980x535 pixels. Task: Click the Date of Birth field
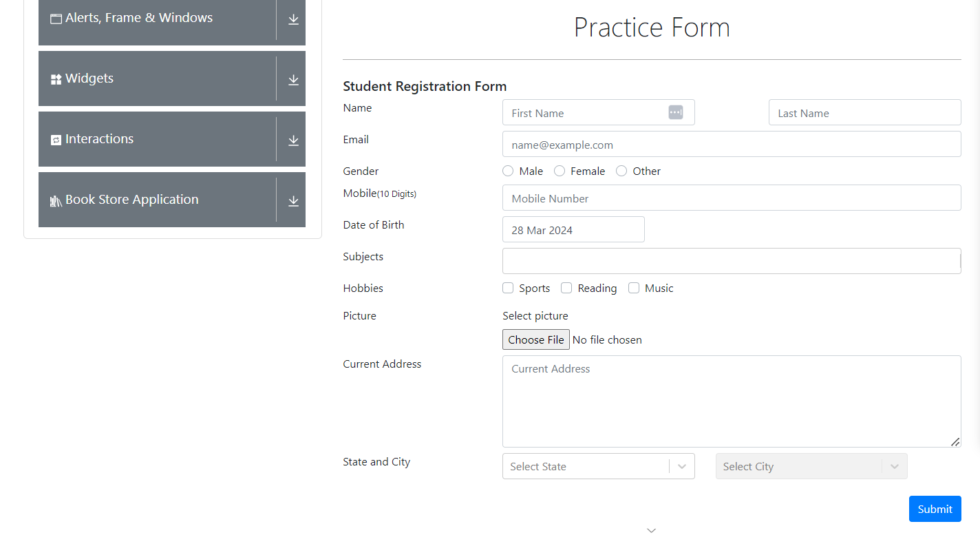pyautogui.click(x=573, y=230)
